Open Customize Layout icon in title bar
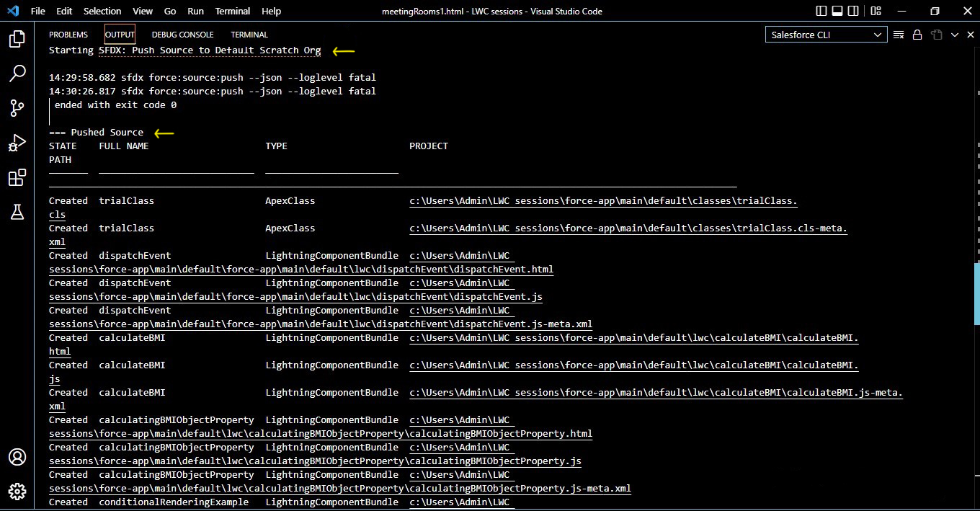 (x=877, y=11)
